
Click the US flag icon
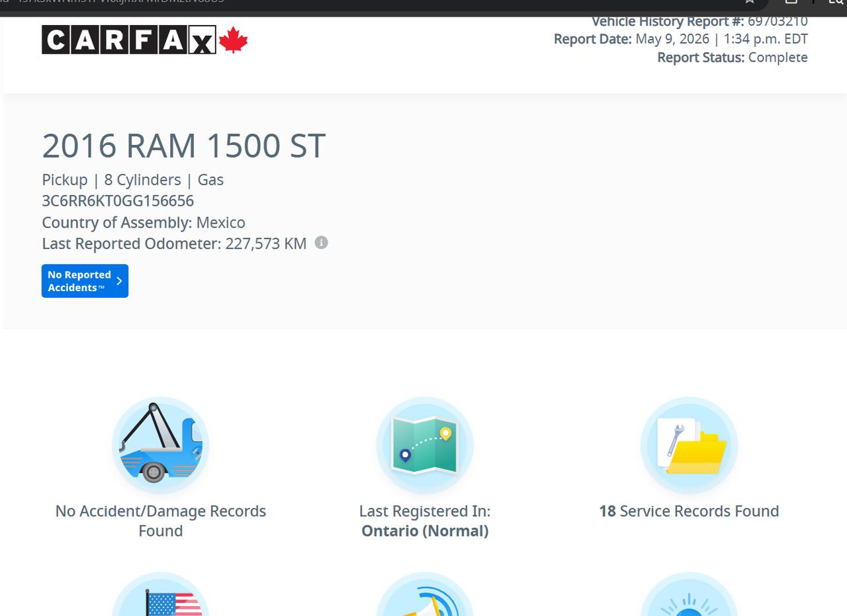pos(160,594)
